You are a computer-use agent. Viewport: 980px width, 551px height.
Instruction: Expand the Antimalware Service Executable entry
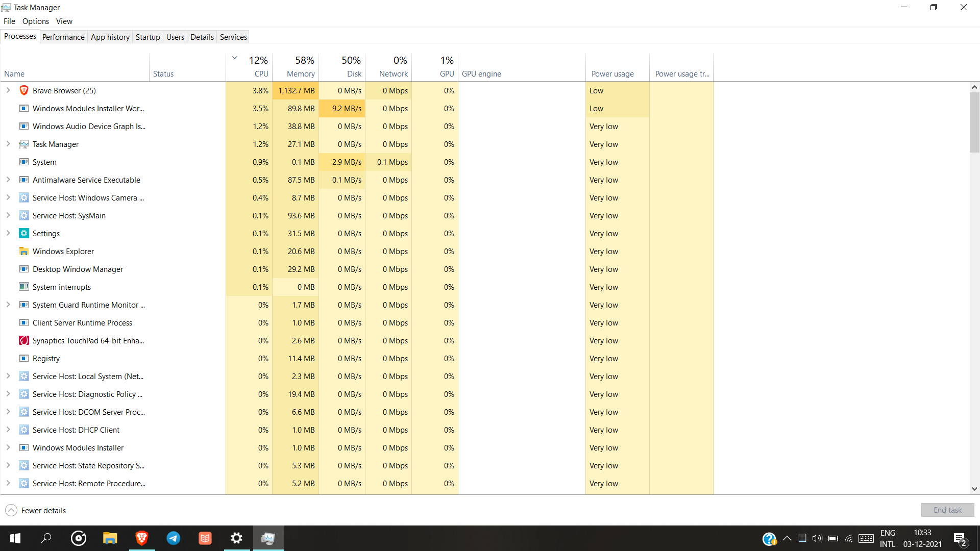[x=8, y=180]
